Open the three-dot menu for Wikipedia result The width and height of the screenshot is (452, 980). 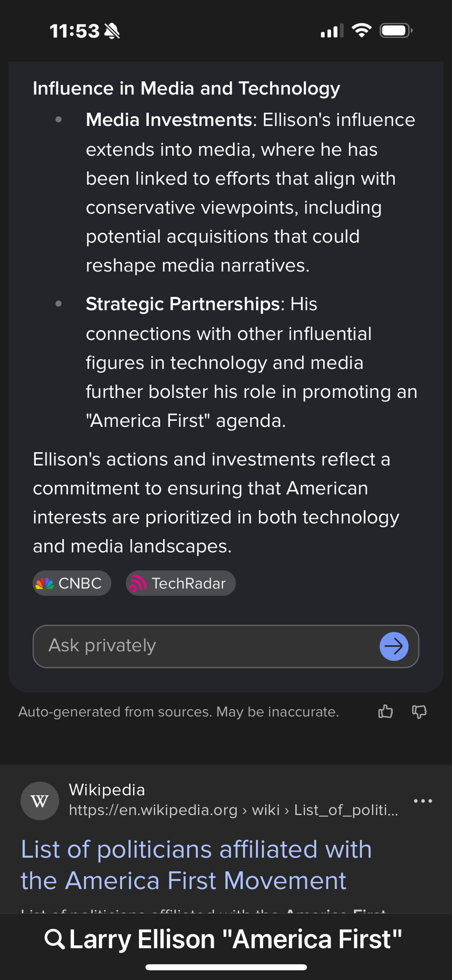coord(423,801)
